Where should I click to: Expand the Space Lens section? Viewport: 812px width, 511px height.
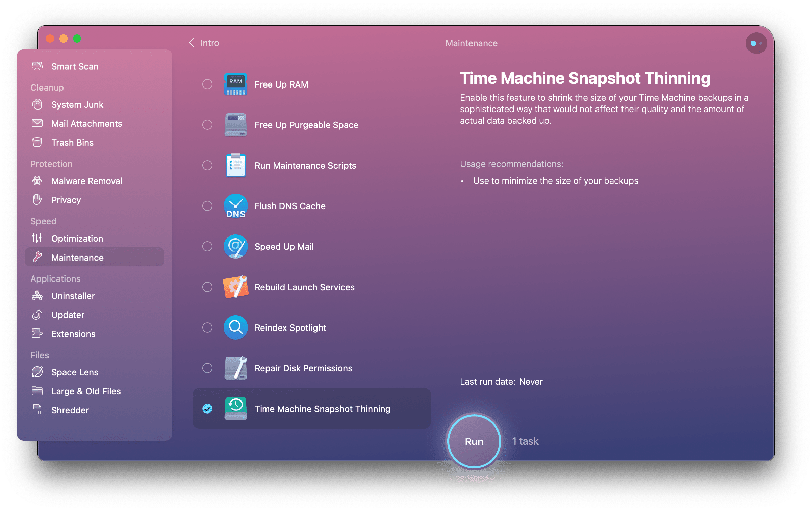[x=75, y=371]
